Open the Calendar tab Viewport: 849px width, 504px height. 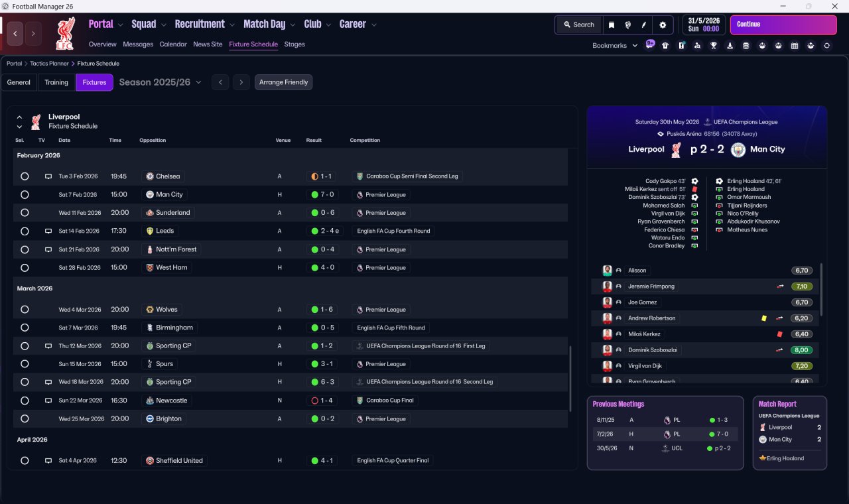coord(173,44)
